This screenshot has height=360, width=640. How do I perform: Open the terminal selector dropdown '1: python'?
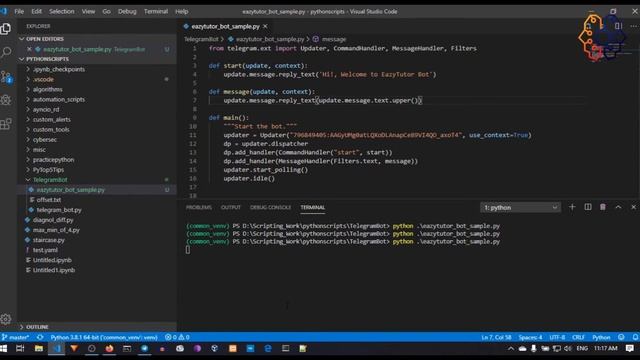(520, 208)
